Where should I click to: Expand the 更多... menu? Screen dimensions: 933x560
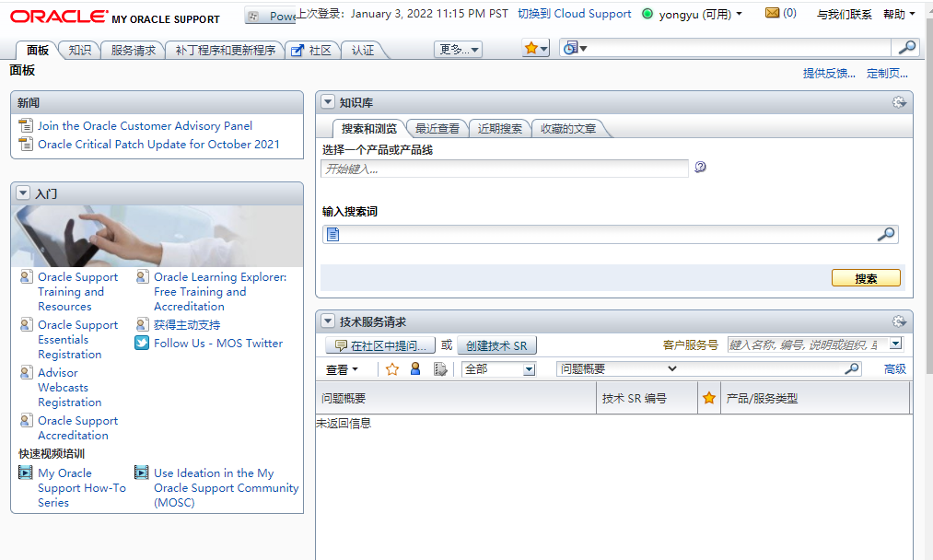[458, 50]
